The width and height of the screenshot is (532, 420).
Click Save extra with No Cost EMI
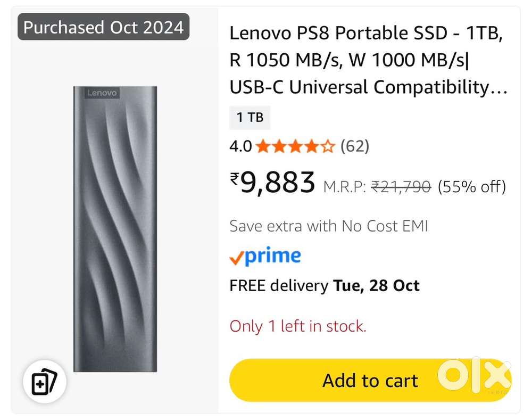click(328, 226)
